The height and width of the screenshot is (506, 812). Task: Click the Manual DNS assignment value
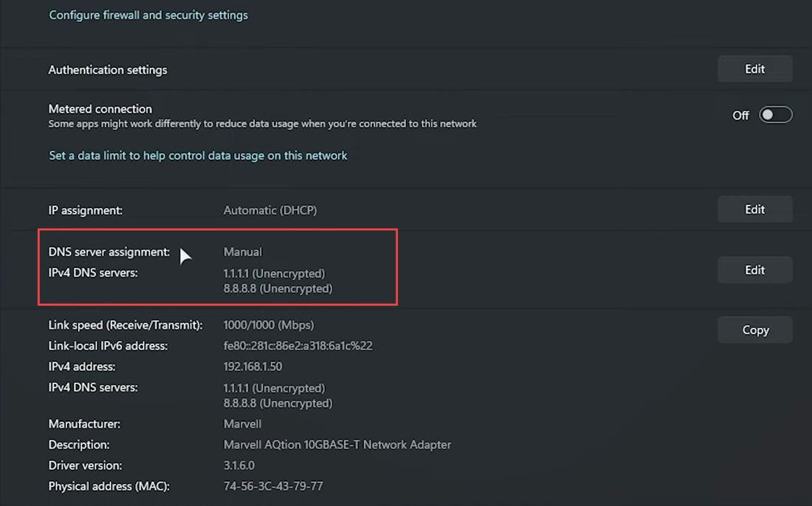tap(242, 252)
